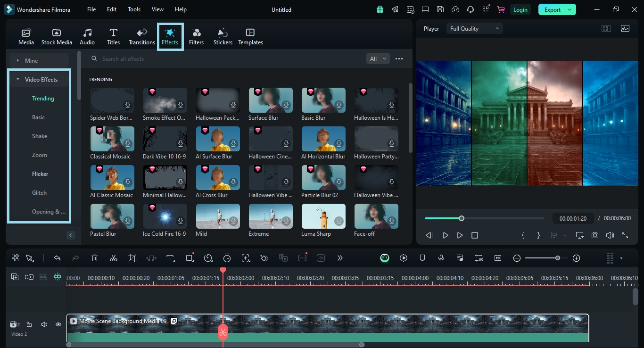
Task: Open the Templates tab
Action: coord(250,36)
